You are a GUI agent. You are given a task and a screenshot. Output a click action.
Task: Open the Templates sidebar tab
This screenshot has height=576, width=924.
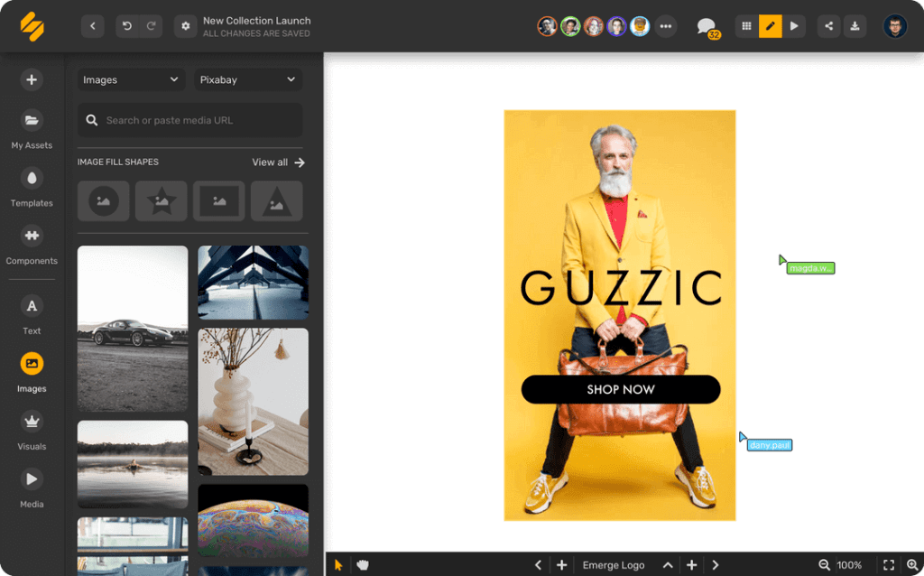[32, 188]
